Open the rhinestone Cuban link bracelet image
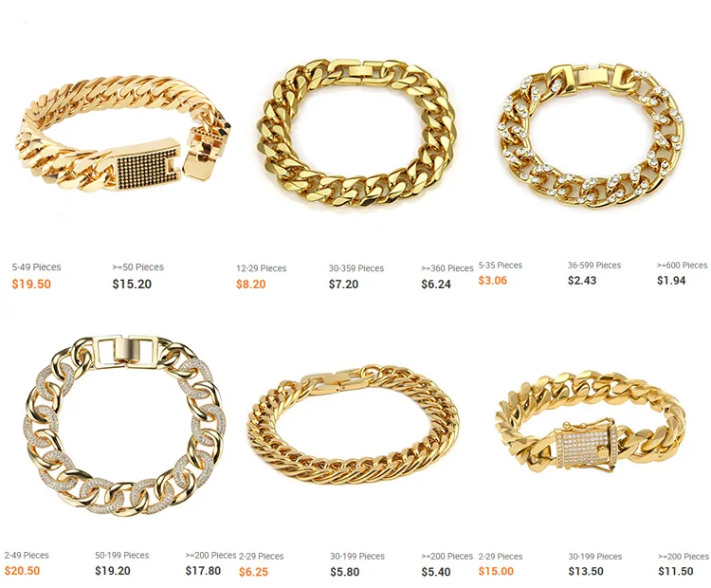Image resolution: width=711 pixels, height=588 pixels. 591,136
